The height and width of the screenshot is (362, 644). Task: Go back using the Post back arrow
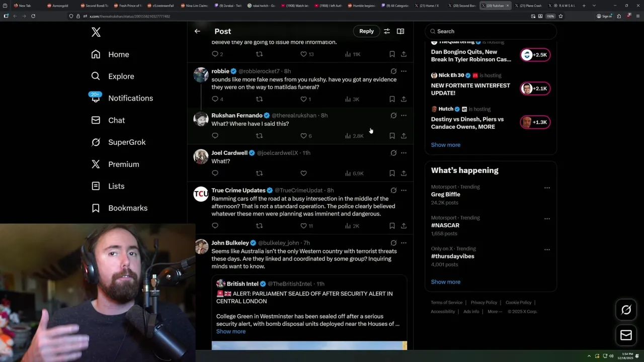(x=197, y=31)
